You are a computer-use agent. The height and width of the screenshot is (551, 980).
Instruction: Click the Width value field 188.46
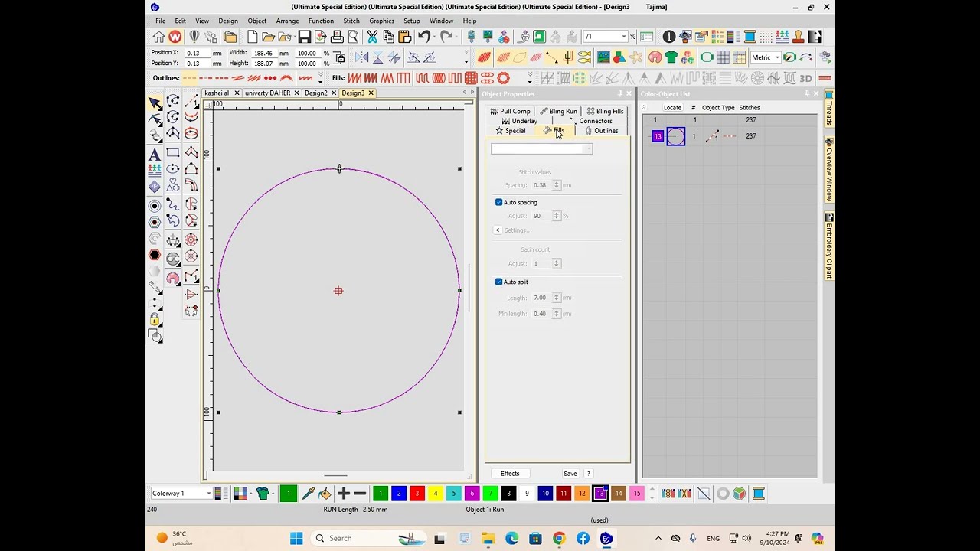click(264, 54)
